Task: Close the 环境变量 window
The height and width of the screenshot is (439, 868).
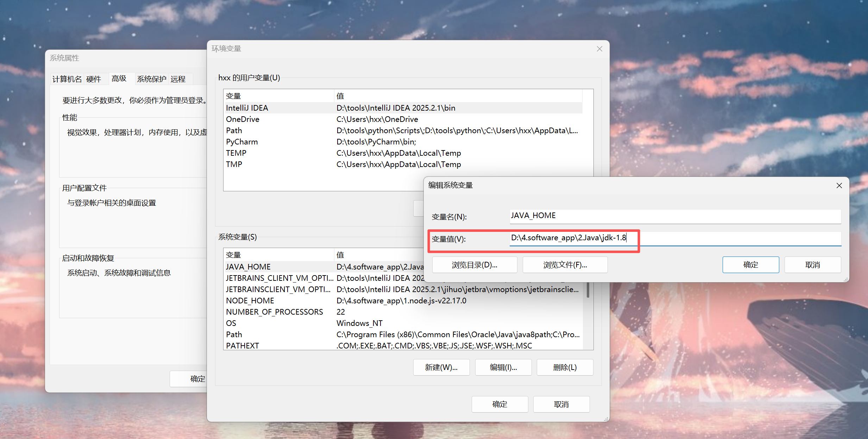Action: coord(599,49)
